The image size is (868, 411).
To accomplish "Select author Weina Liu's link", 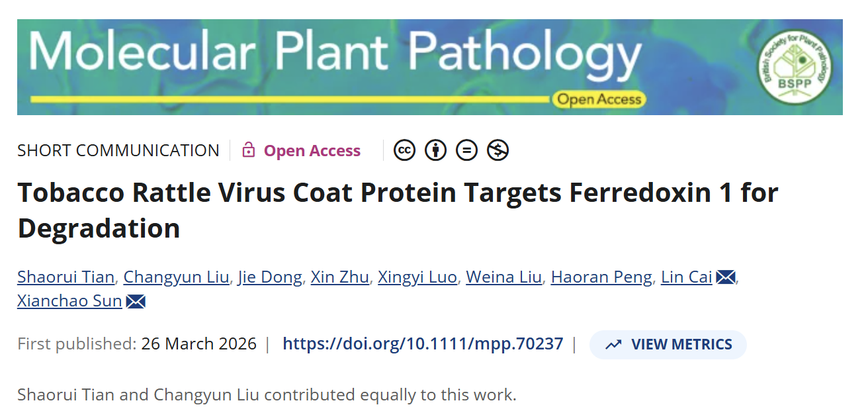I will pos(503,277).
